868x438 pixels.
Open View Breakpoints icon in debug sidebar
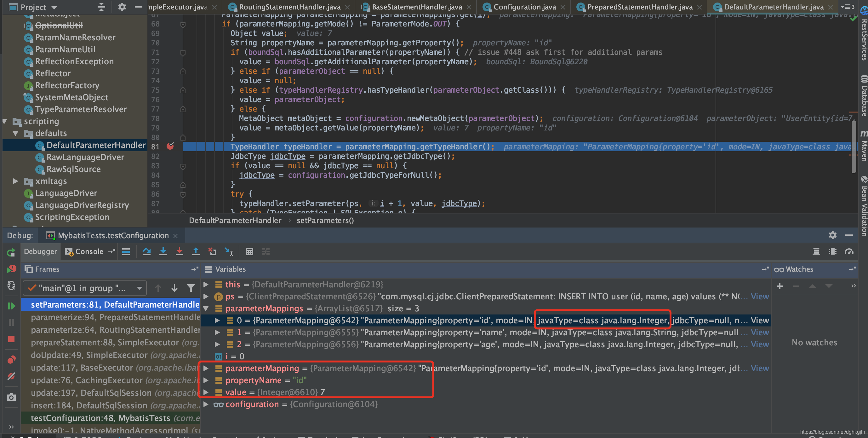[x=11, y=360]
